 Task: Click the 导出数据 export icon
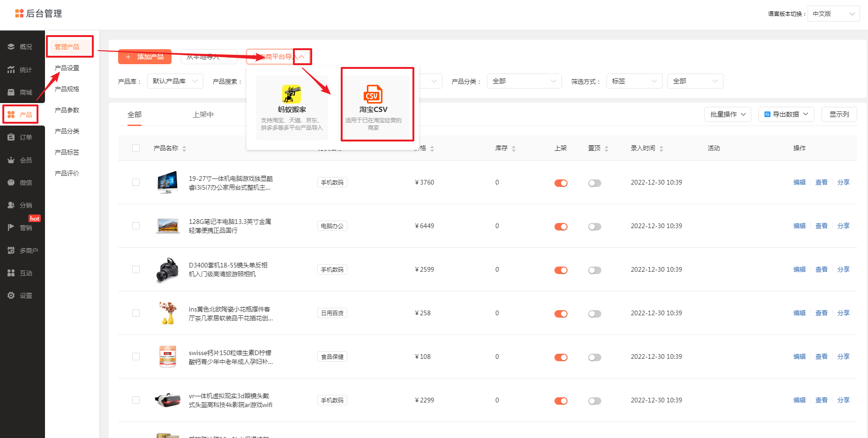click(x=768, y=114)
